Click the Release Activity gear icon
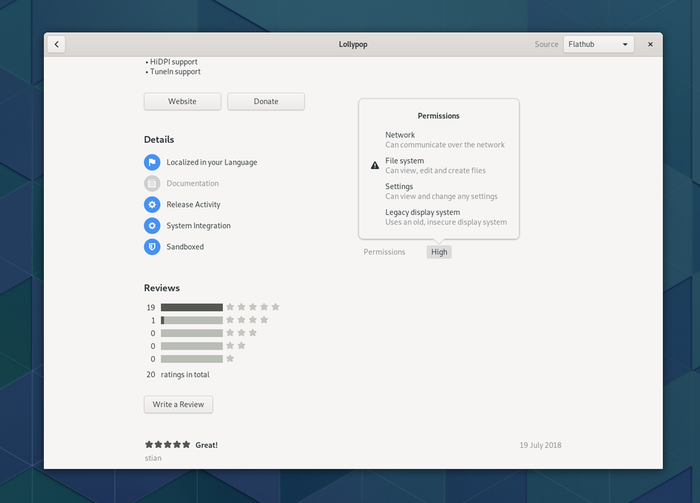The width and height of the screenshot is (700, 503). [152, 204]
